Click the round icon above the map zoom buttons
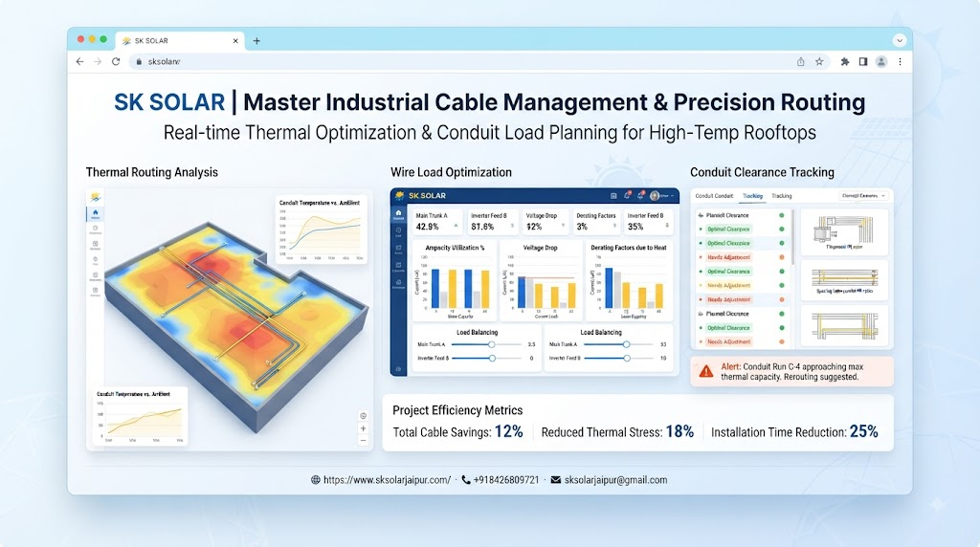 363,416
